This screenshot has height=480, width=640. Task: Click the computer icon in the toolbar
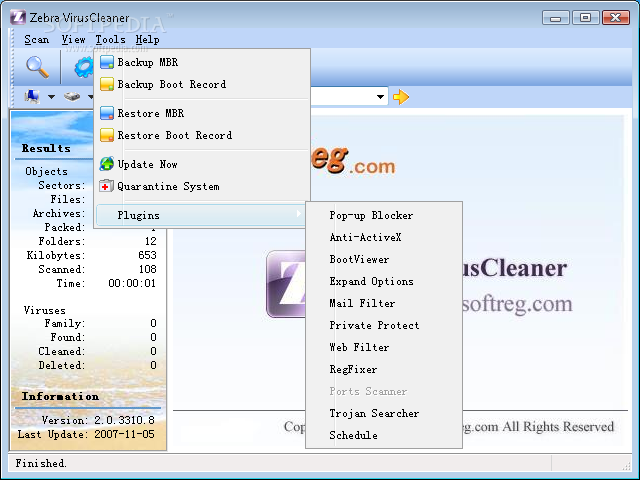pos(32,97)
